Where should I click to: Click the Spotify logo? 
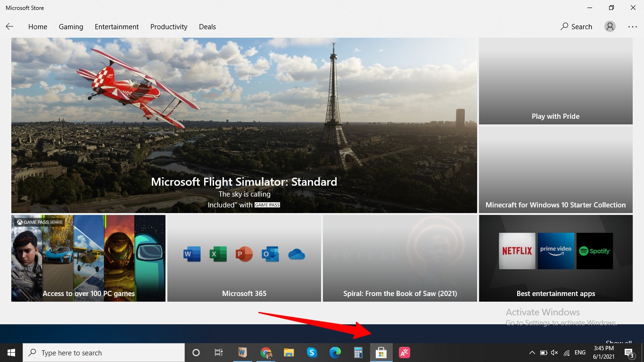tap(594, 251)
